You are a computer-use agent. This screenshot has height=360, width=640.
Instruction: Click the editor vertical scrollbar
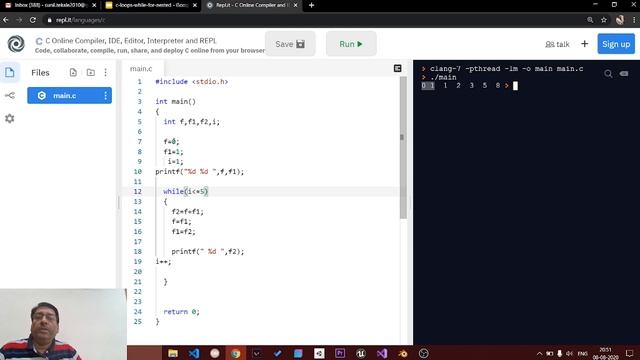coord(403,147)
